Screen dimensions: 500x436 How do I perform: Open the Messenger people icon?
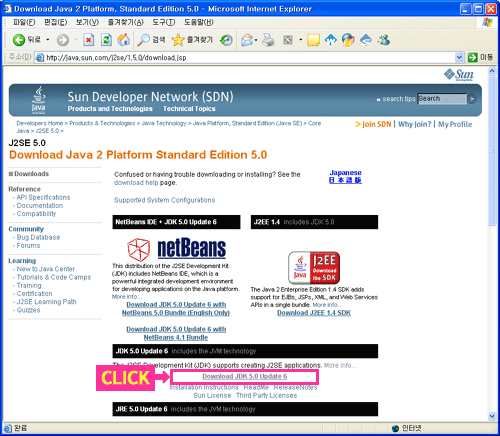click(384, 40)
